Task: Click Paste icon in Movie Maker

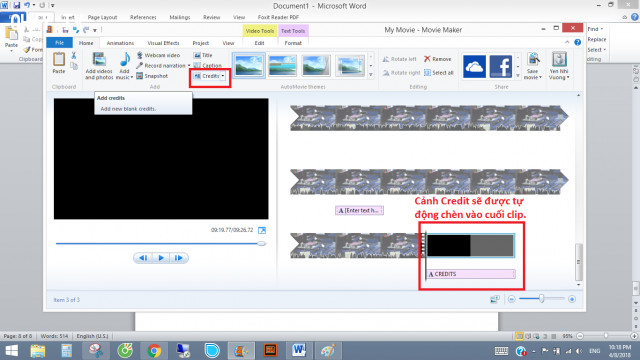Action: click(59, 60)
